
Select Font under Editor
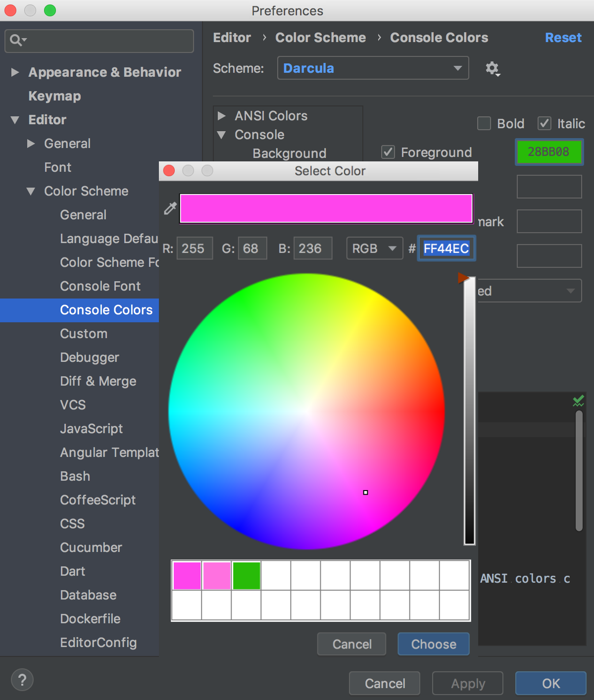[x=58, y=167]
